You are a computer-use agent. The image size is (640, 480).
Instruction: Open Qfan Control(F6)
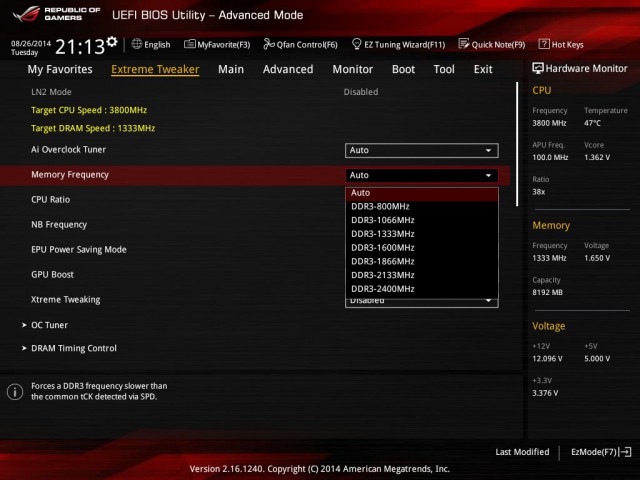click(300, 44)
